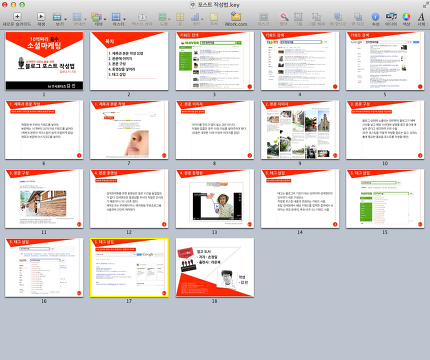
Task: Select slide 3 showing Naver search results
Action: pyautogui.click(x=215, y=61)
